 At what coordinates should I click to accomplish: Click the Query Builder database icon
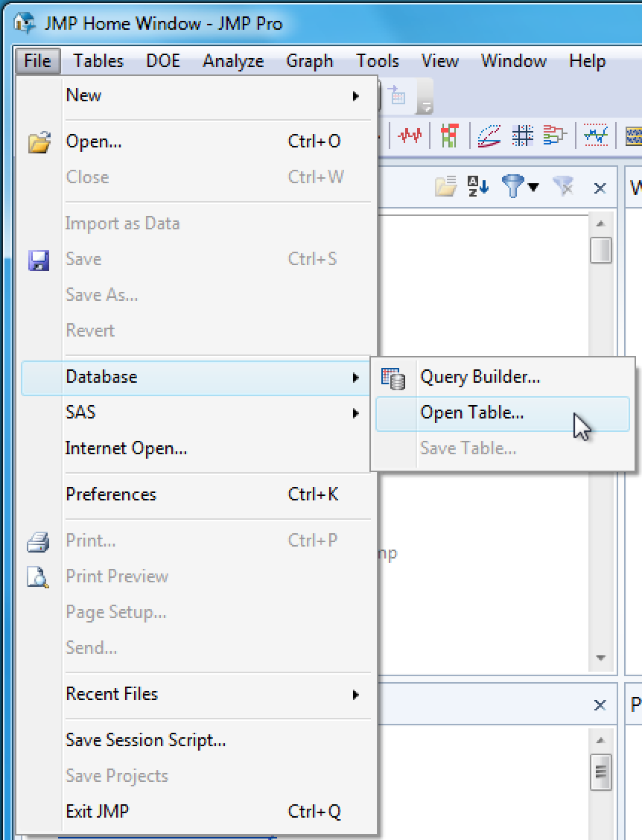tap(393, 378)
